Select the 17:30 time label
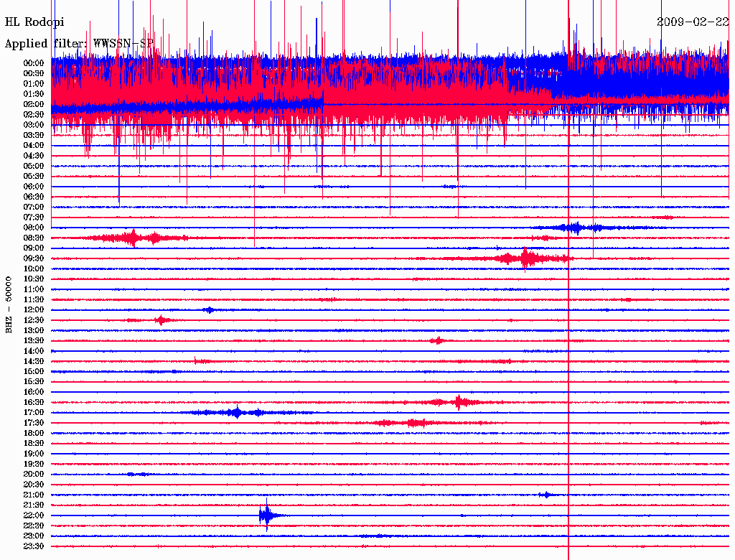This screenshot has height=560, width=735. [34, 423]
